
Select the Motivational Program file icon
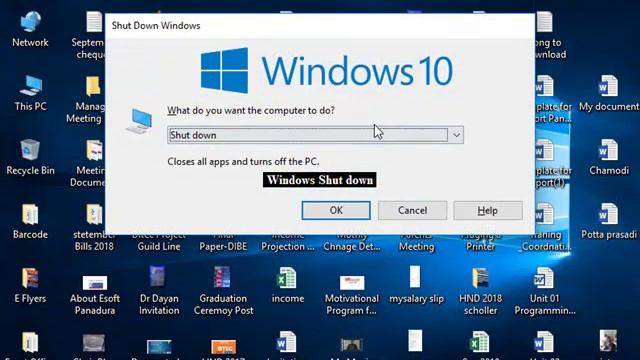tap(352, 295)
